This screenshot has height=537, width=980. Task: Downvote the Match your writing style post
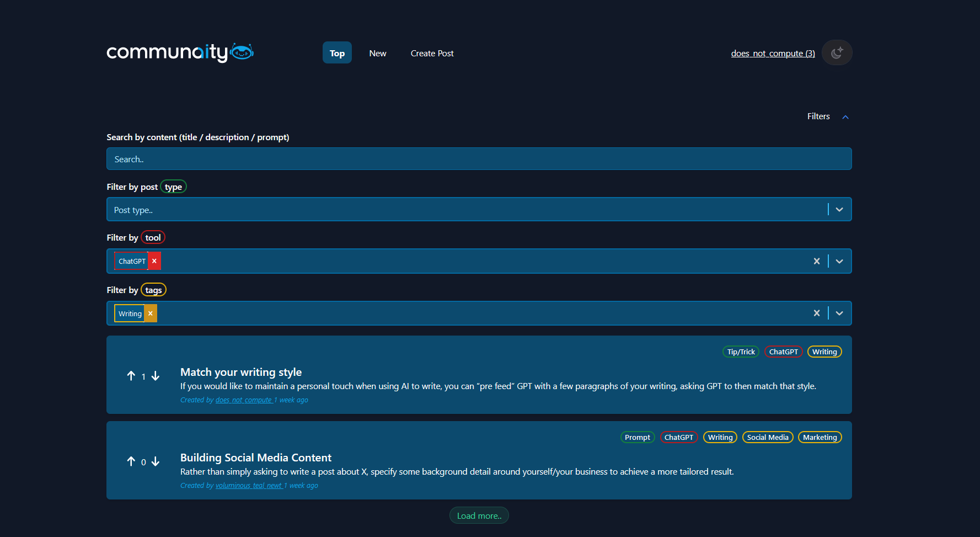[x=156, y=376]
